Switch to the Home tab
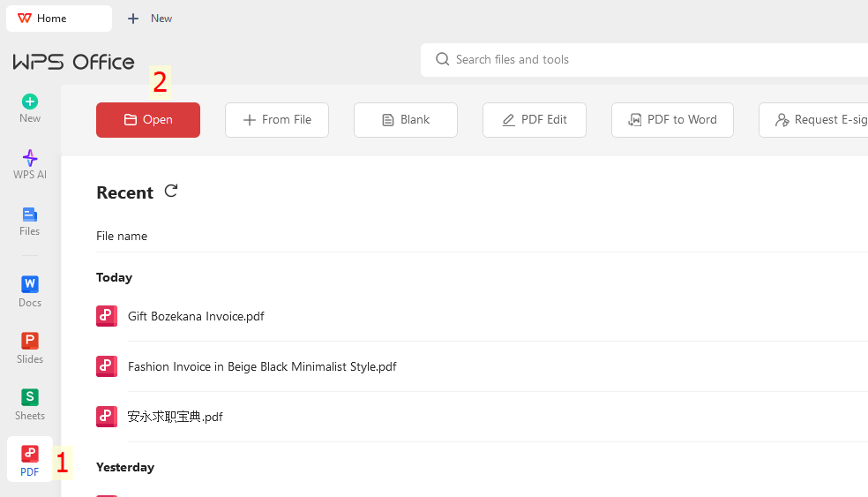This screenshot has width=868, height=497. tap(59, 19)
